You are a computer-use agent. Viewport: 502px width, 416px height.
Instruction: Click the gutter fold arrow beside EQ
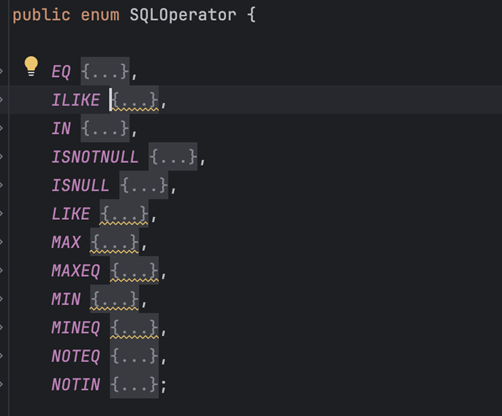click(x=1, y=71)
